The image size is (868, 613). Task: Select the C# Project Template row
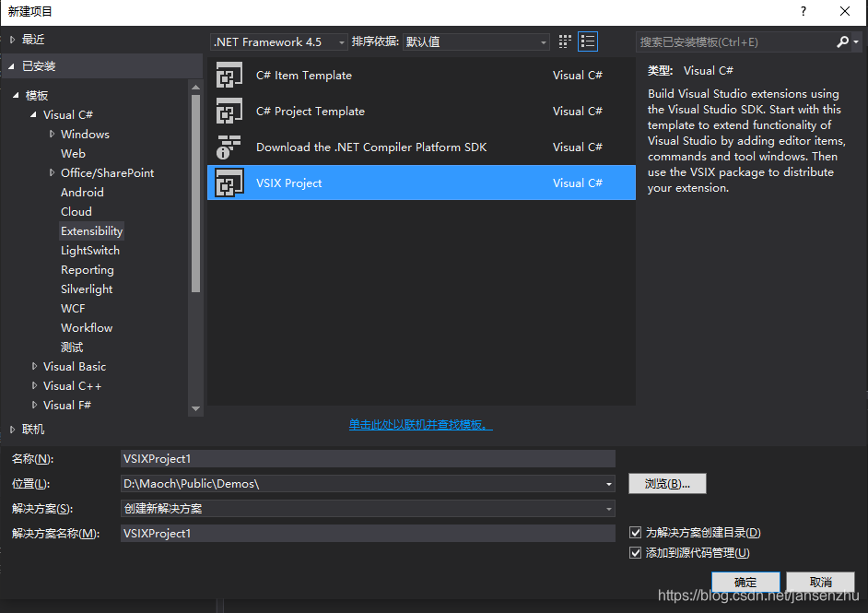[421, 111]
